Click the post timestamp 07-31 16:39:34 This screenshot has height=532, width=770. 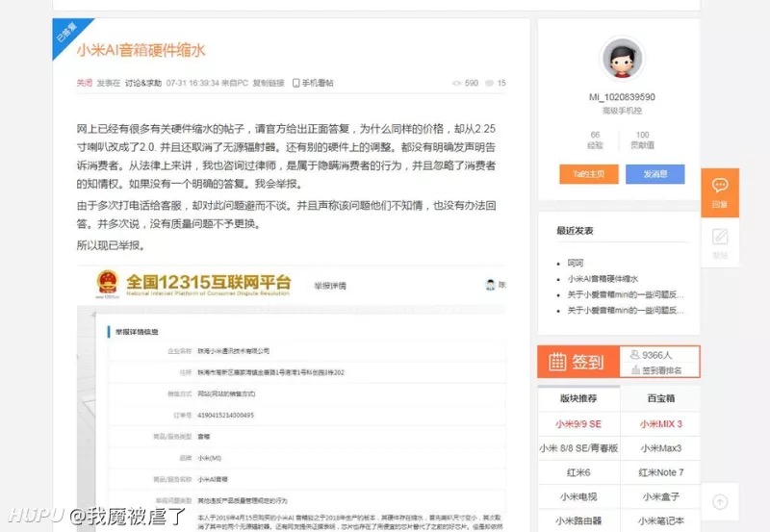[192, 83]
